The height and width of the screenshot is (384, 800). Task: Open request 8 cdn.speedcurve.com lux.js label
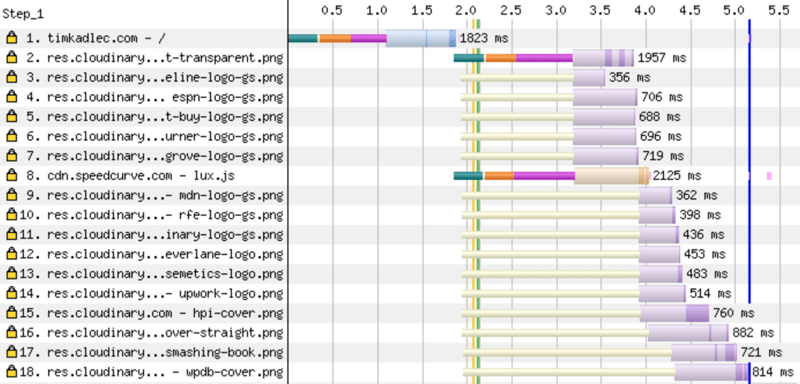[130, 175]
